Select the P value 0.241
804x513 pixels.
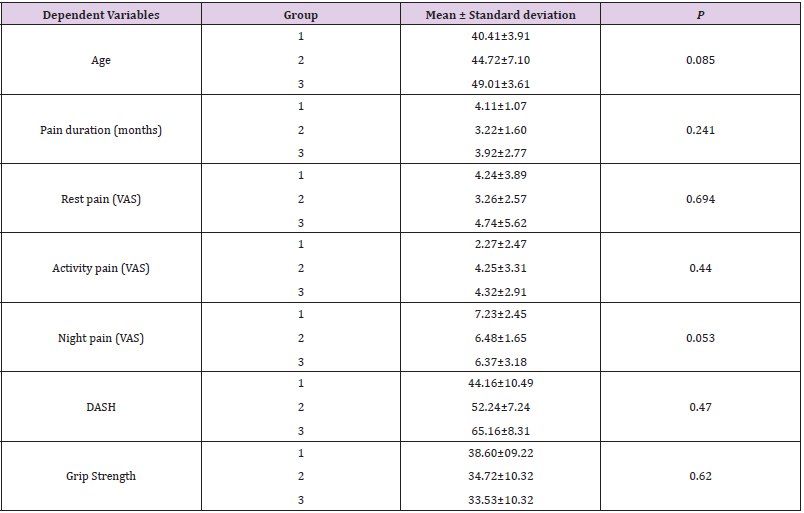[x=699, y=130]
